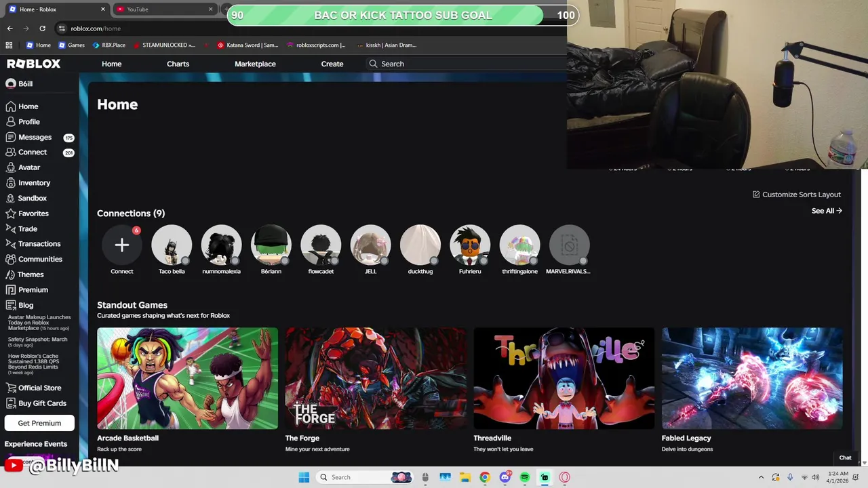Open Trade in the sidebar
Viewport: 868px width, 488px height.
(21, 229)
